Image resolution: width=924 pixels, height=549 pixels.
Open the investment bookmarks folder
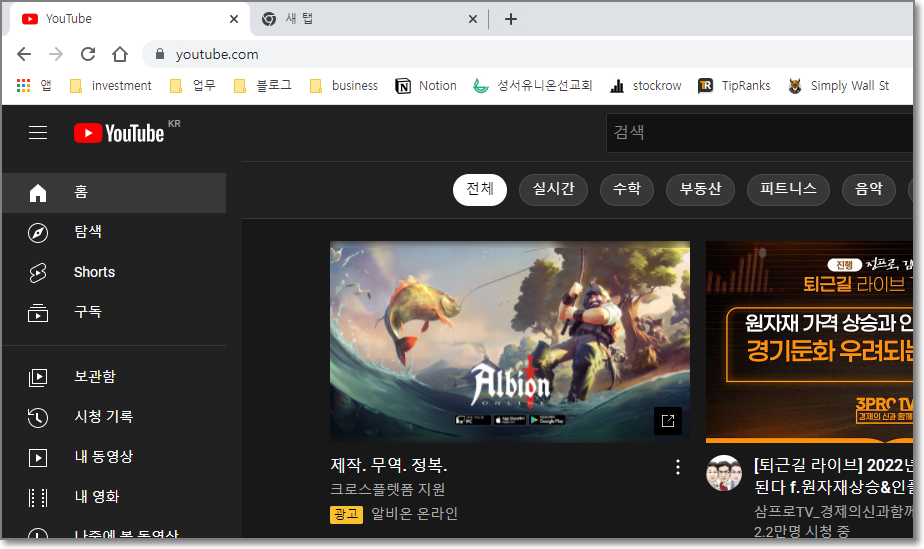click(111, 86)
